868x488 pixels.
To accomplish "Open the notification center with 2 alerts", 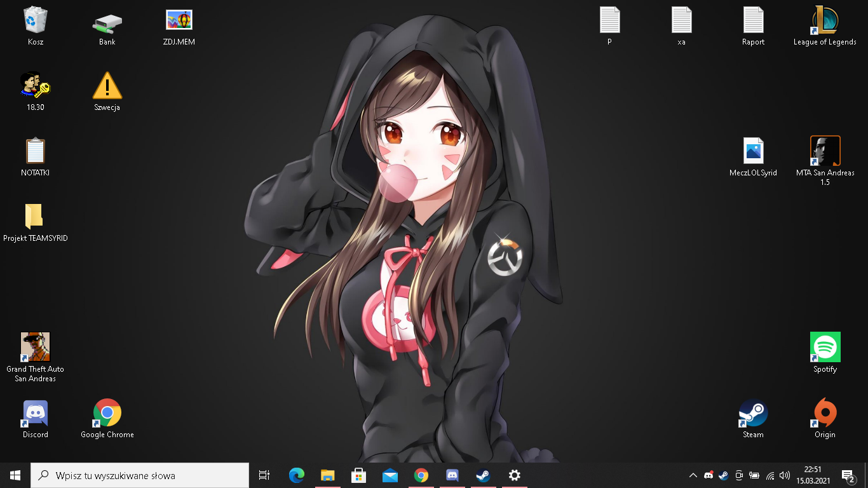I will click(x=848, y=475).
